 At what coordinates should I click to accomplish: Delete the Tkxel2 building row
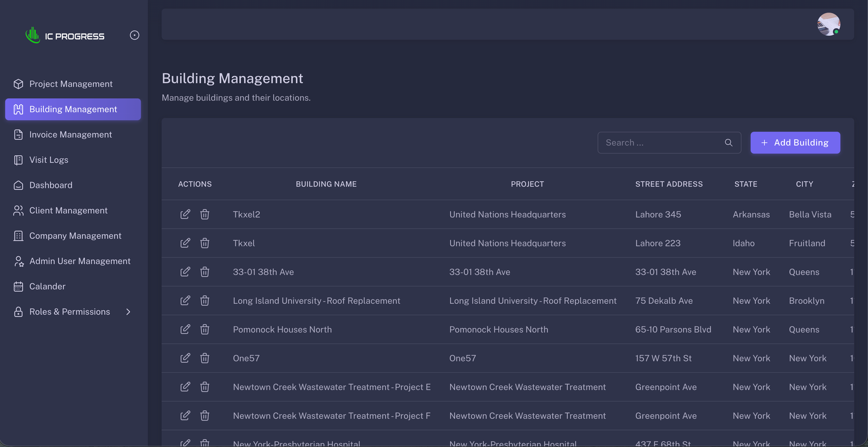click(x=205, y=214)
